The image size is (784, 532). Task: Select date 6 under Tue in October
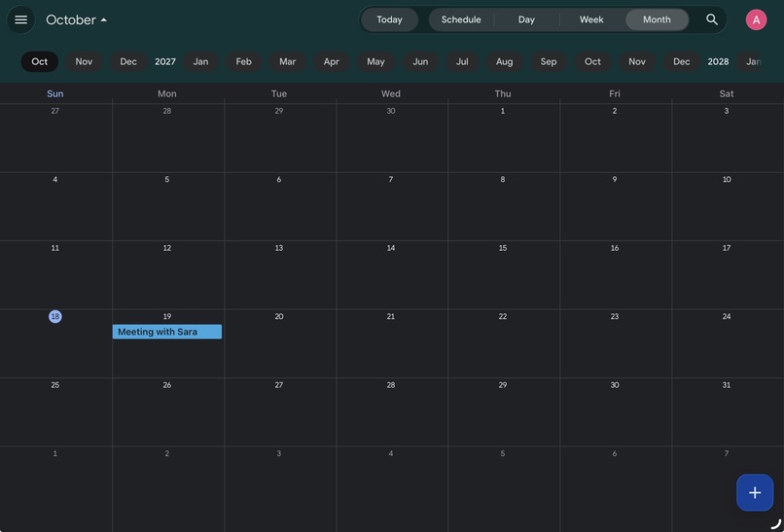tap(278, 180)
